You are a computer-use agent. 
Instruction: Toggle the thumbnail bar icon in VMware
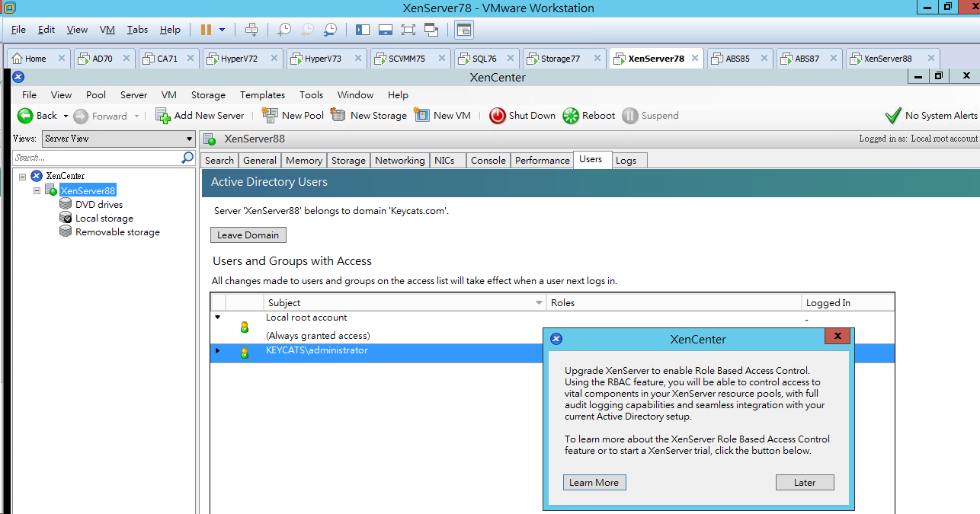click(386, 30)
